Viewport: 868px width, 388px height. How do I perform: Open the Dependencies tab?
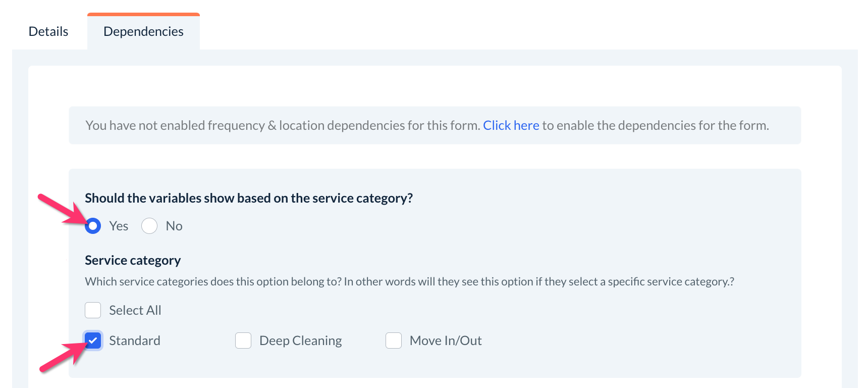143,31
